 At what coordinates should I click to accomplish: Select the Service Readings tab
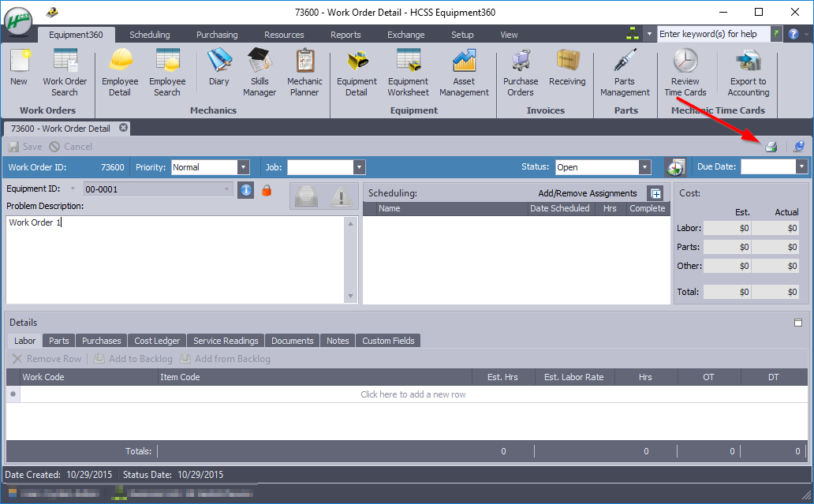coord(226,341)
